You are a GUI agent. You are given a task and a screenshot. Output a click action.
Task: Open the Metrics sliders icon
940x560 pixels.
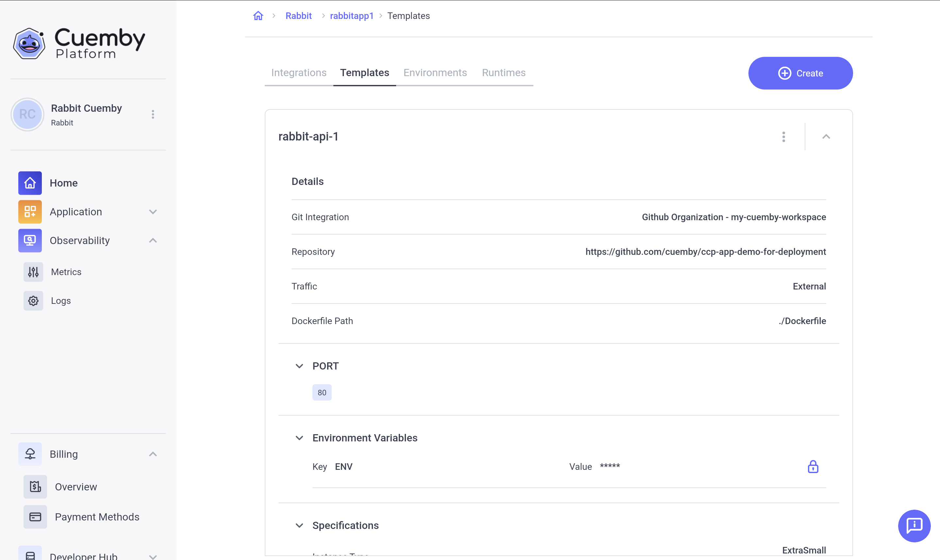pos(33,272)
